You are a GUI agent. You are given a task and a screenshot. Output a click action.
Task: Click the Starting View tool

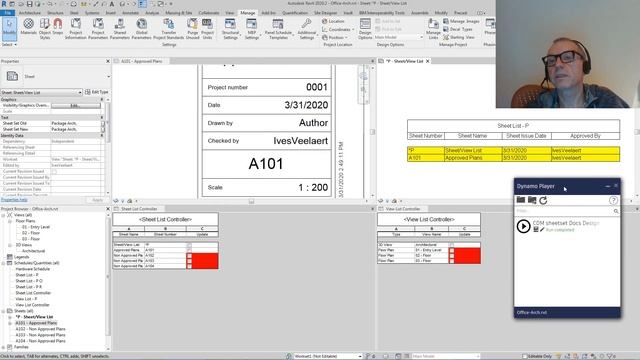pos(459,37)
